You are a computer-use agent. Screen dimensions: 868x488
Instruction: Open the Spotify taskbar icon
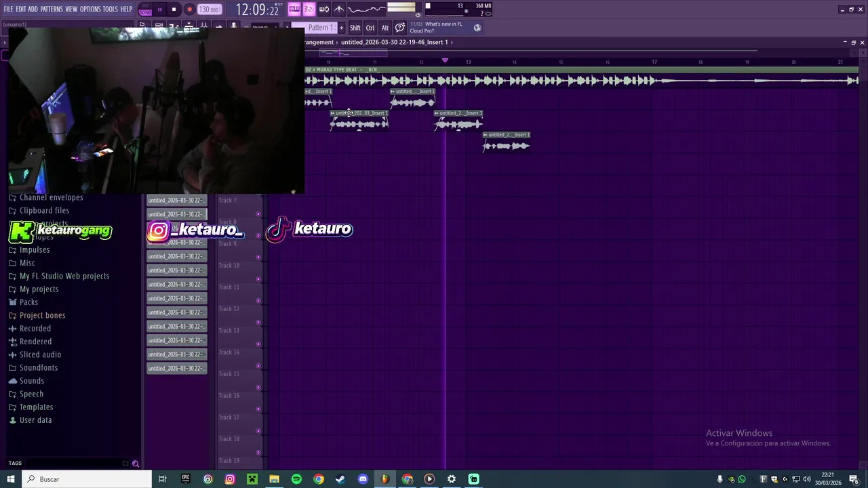[296, 479]
